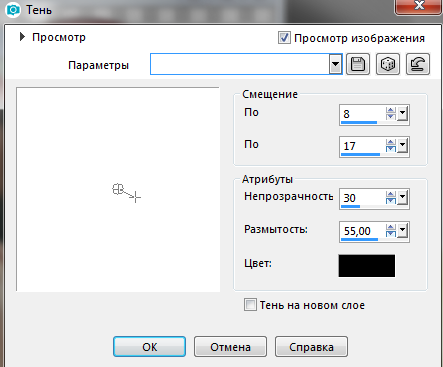Click the blue slider bar under Непрозрачность value 30
This screenshot has width=443, height=367.
tap(350, 206)
